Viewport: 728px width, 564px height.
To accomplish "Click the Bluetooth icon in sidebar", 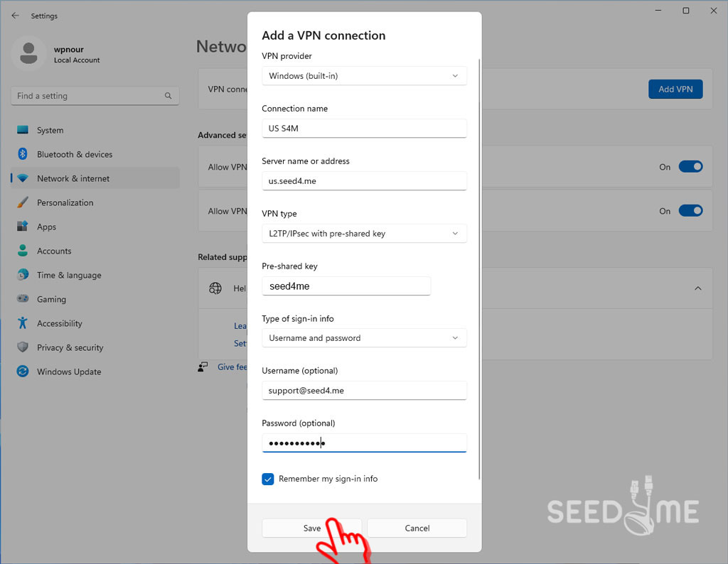I will pos(22,154).
